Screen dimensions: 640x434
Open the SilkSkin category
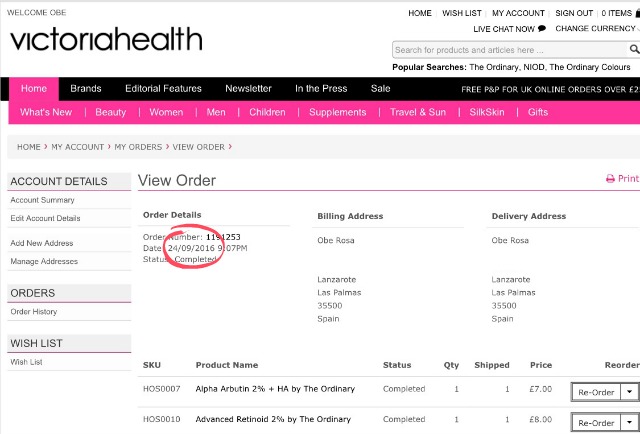pyautogui.click(x=487, y=112)
